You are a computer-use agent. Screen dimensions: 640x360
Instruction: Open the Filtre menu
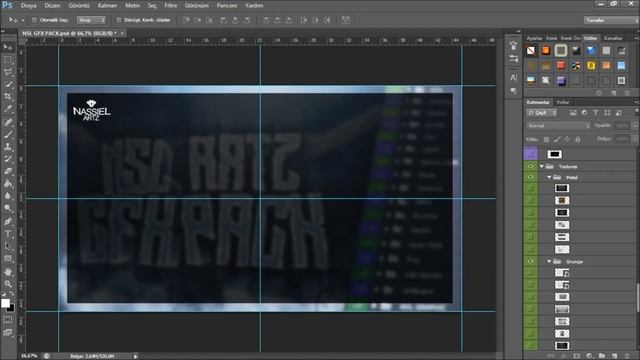[171, 6]
